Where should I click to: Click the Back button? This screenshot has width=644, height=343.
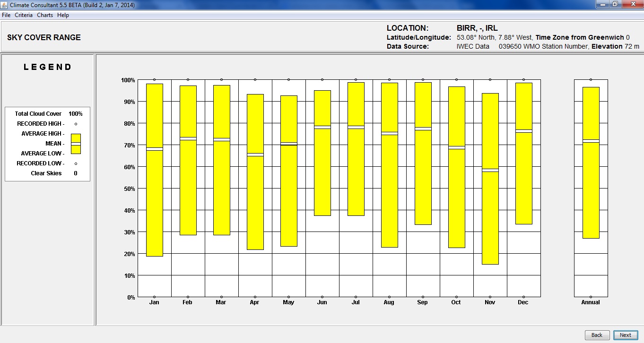pyautogui.click(x=597, y=335)
